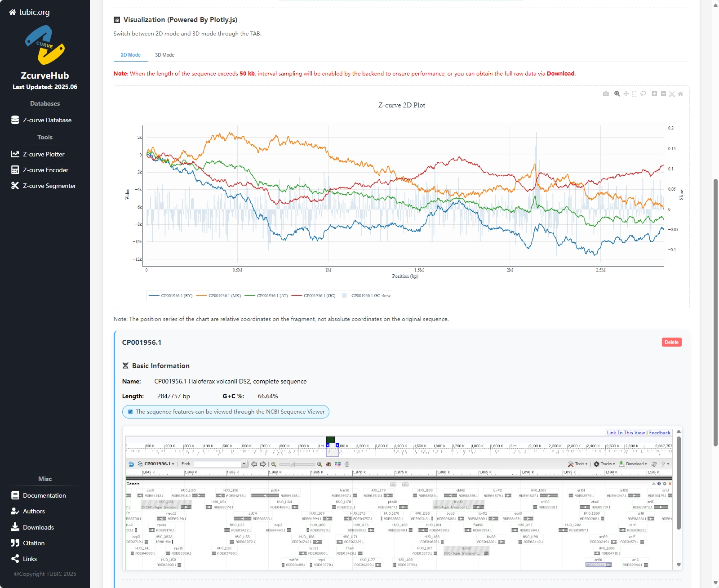The height and width of the screenshot is (588, 719).
Task: Go back in Sequence Viewer history
Action: coord(131,464)
